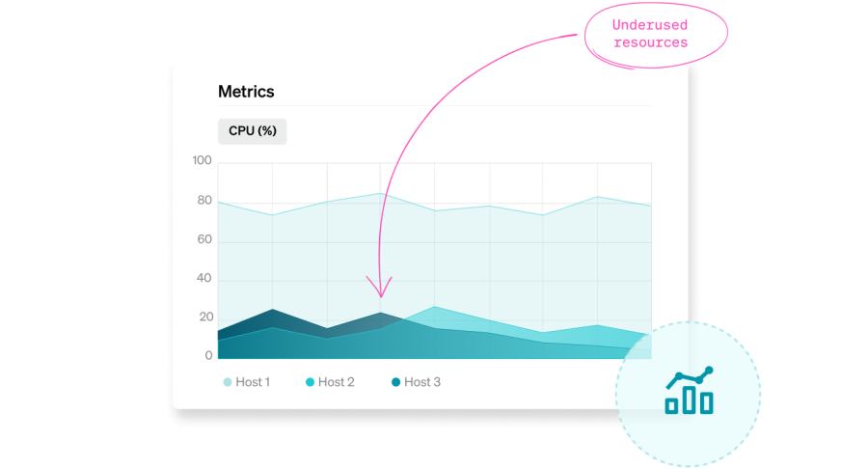Click the 100 y-axis label
Viewport: 868px width, 469px height.
(x=202, y=160)
